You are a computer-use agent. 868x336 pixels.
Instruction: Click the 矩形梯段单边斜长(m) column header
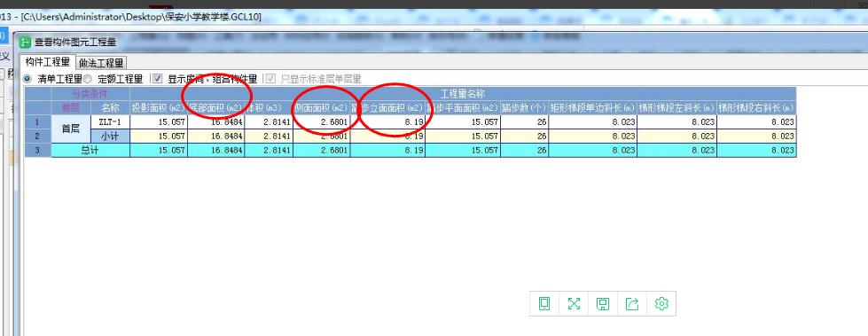coord(593,107)
